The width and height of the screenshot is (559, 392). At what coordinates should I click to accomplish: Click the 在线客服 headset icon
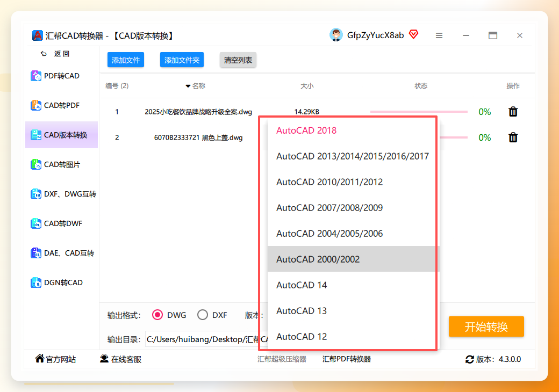[104, 359]
